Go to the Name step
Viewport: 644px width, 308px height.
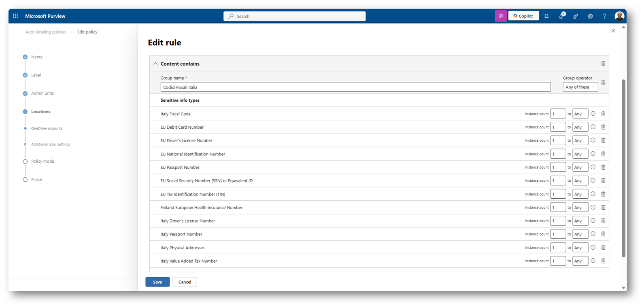pos(37,57)
